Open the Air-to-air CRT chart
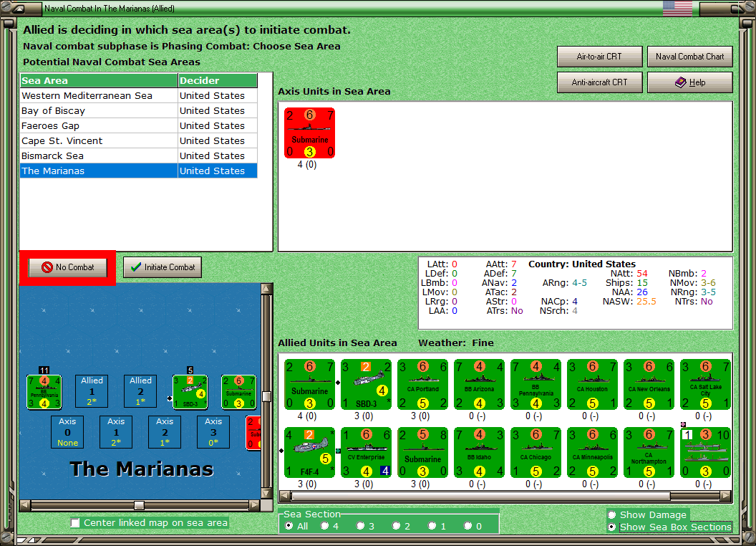The image size is (756, 546). coord(599,57)
